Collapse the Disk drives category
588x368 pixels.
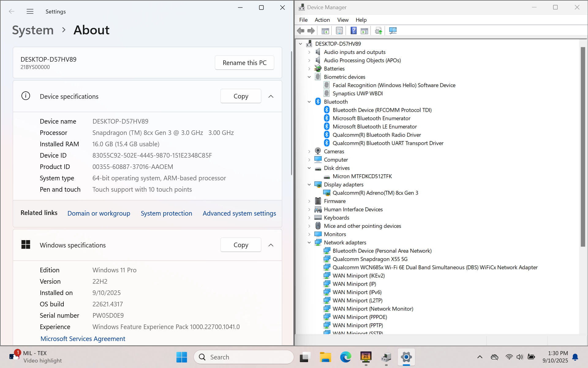coord(309,168)
